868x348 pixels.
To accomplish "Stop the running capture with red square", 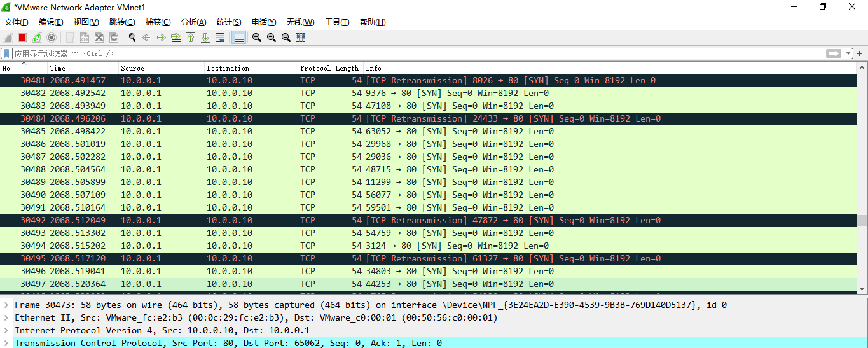I will click(22, 38).
